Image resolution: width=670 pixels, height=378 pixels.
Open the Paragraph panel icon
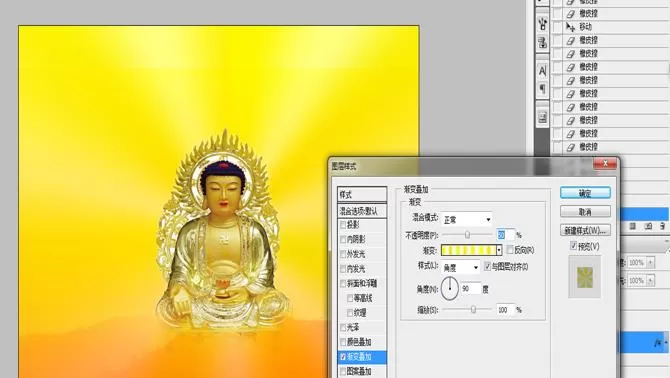point(543,89)
